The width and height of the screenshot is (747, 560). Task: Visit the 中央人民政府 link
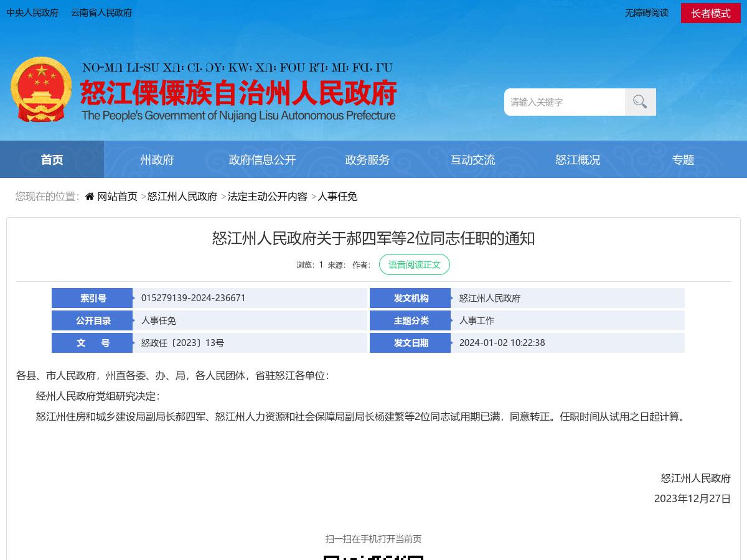coord(32,12)
